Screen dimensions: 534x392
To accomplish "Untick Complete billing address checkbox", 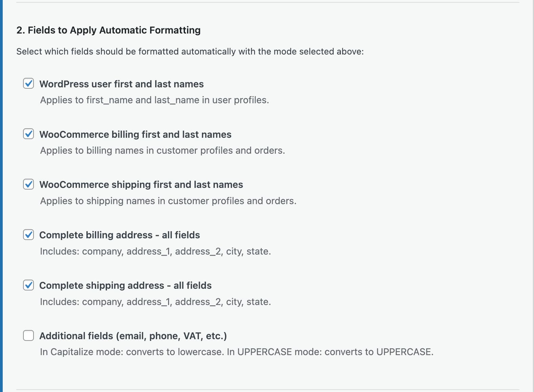I will click(28, 235).
